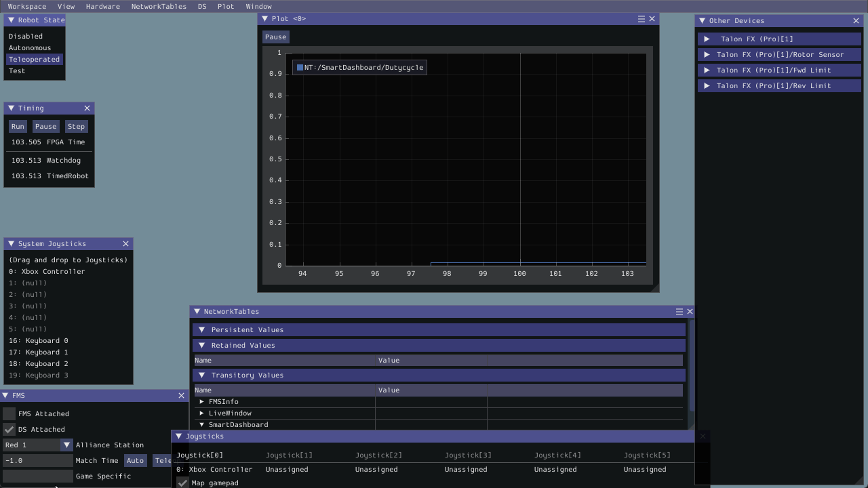The height and width of the screenshot is (488, 868).
Task: Click the Transitory Values Value column header
Action: click(431, 390)
